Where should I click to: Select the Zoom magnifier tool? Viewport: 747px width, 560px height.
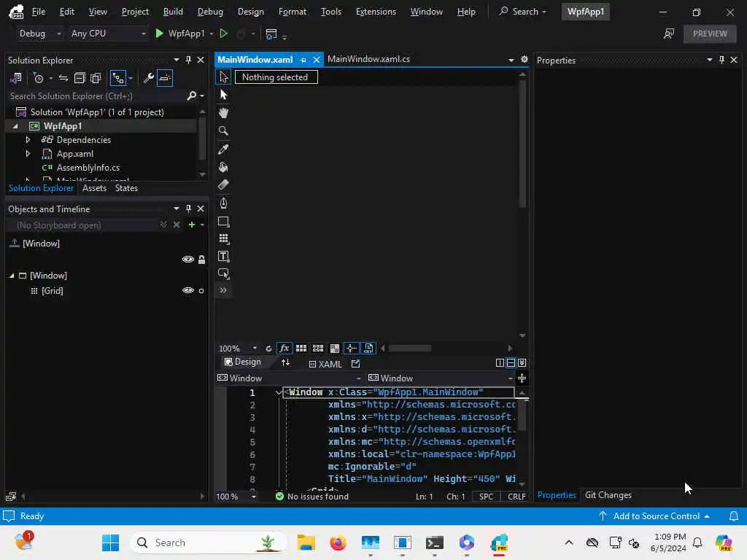click(x=223, y=131)
